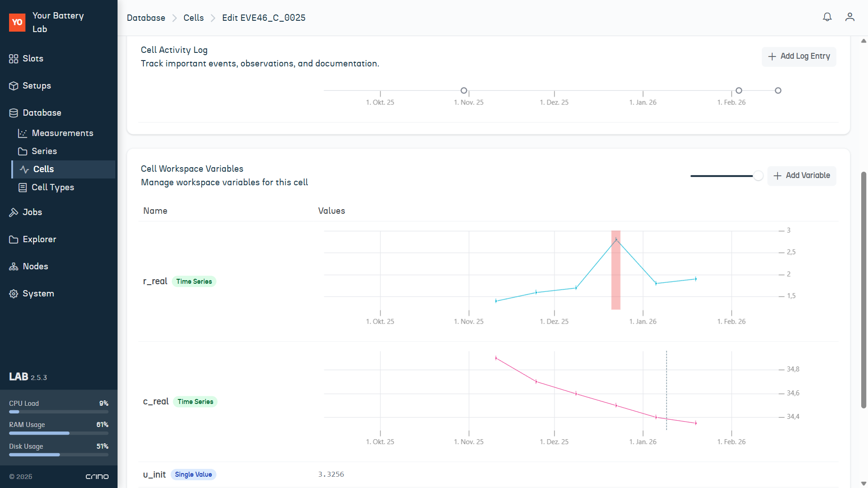The height and width of the screenshot is (488, 868).
Task: Select Cells in the sidebar
Action: (x=43, y=169)
